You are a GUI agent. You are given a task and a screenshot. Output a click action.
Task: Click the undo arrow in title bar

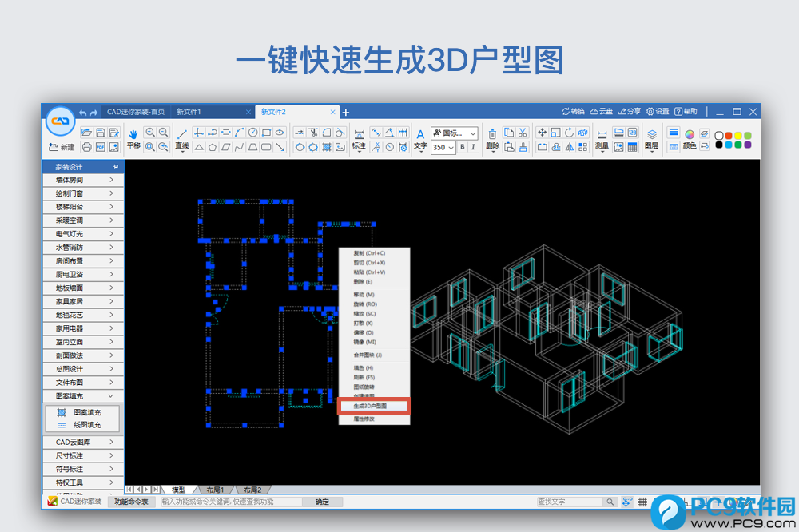(82, 113)
